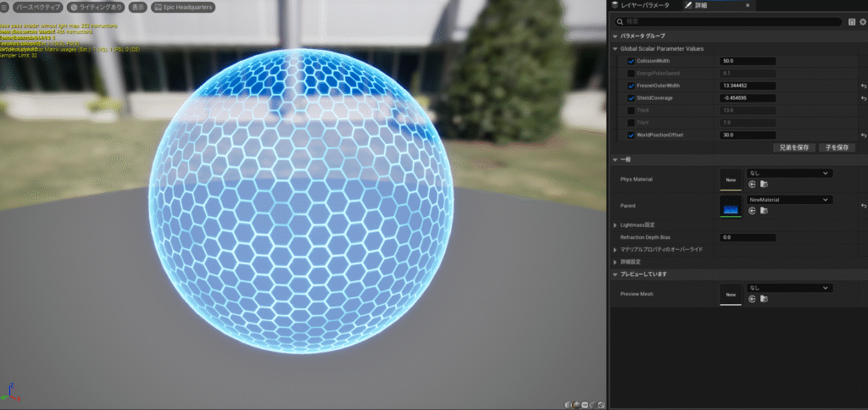Browse to Preview Mesh in Content Browser
868x410 pixels.
[764, 299]
